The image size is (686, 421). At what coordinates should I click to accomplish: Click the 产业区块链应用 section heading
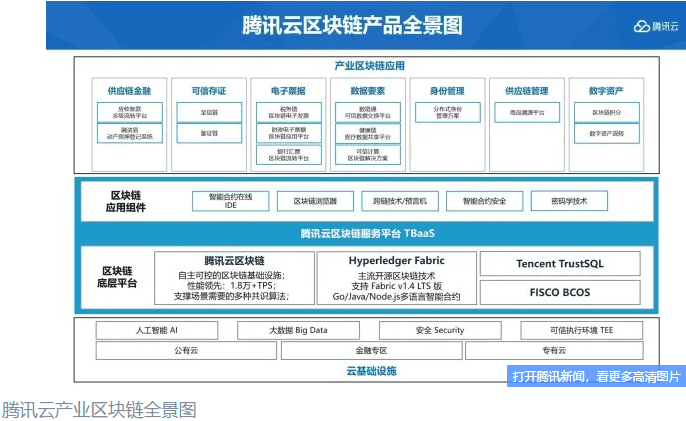(370, 66)
